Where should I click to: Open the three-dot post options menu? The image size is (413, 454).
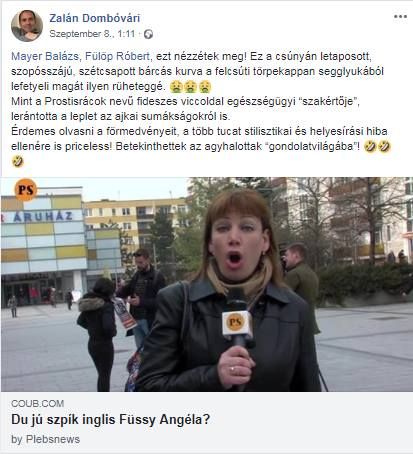400,17
